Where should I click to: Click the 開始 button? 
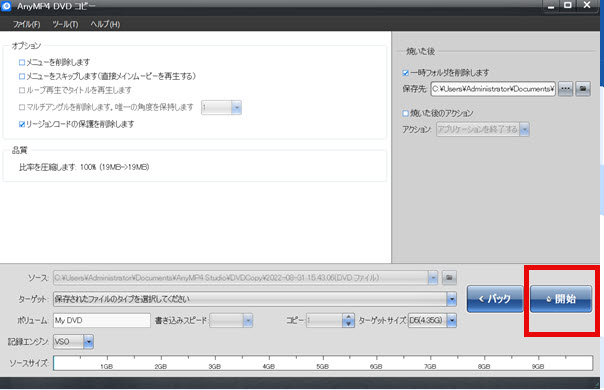click(x=561, y=299)
